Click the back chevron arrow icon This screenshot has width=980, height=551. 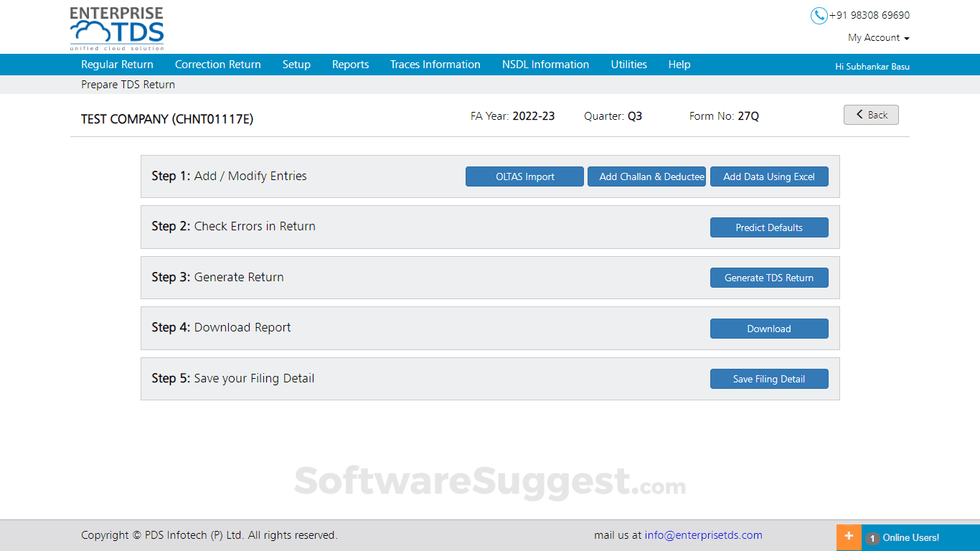pyautogui.click(x=860, y=114)
